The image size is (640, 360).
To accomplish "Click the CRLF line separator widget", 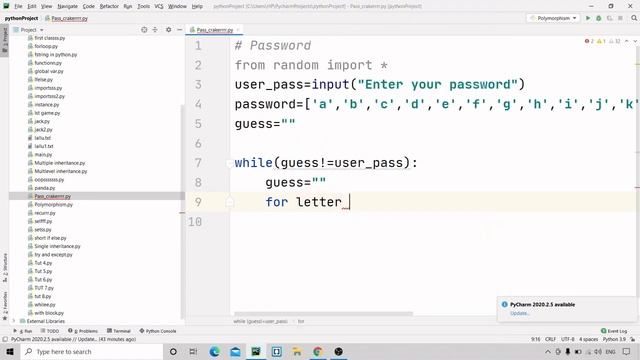I will (550, 339).
